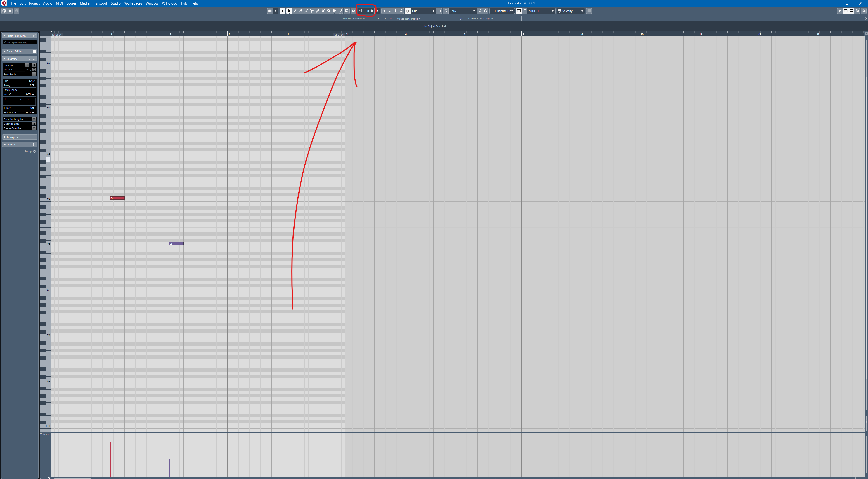This screenshot has height=479, width=868.
Task: Select the Draw pencil tool
Action: (x=295, y=11)
